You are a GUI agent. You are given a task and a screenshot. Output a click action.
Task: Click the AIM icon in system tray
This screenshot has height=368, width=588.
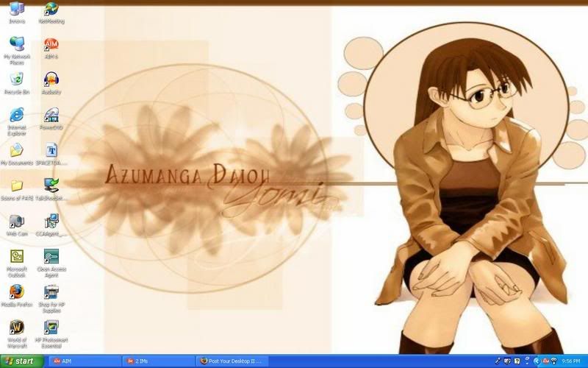coord(546,361)
